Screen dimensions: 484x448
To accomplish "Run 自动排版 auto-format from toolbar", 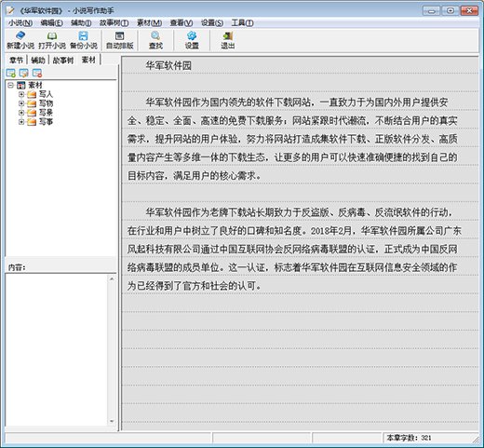I will 119,40.
